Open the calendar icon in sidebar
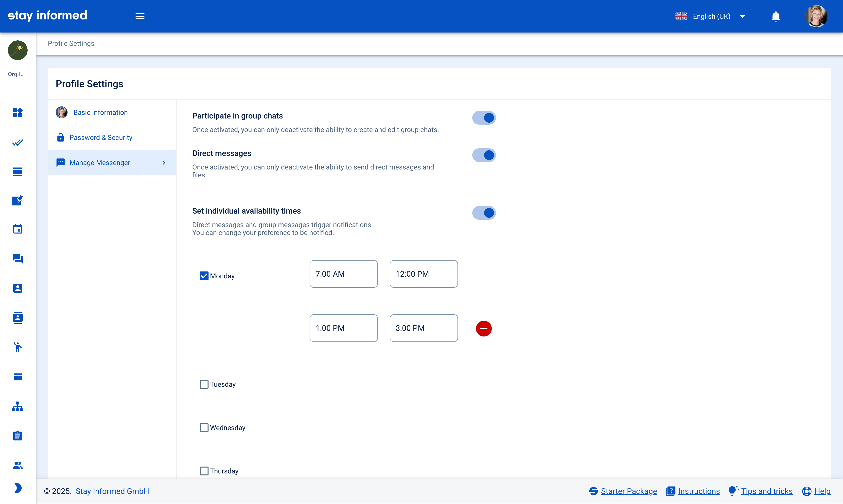 coord(18,229)
